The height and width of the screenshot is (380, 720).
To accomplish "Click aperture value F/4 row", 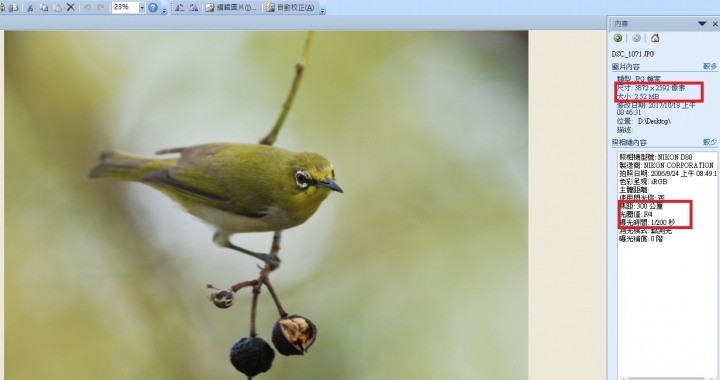I will 636,214.
